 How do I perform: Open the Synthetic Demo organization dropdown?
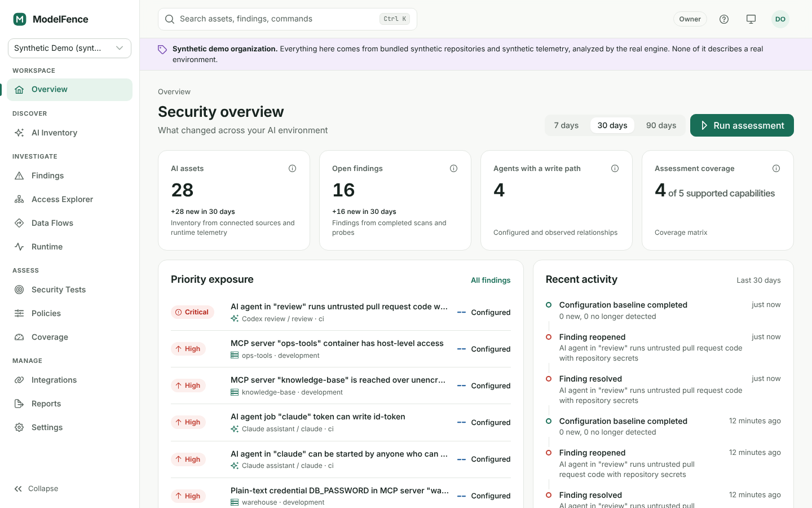pos(69,48)
